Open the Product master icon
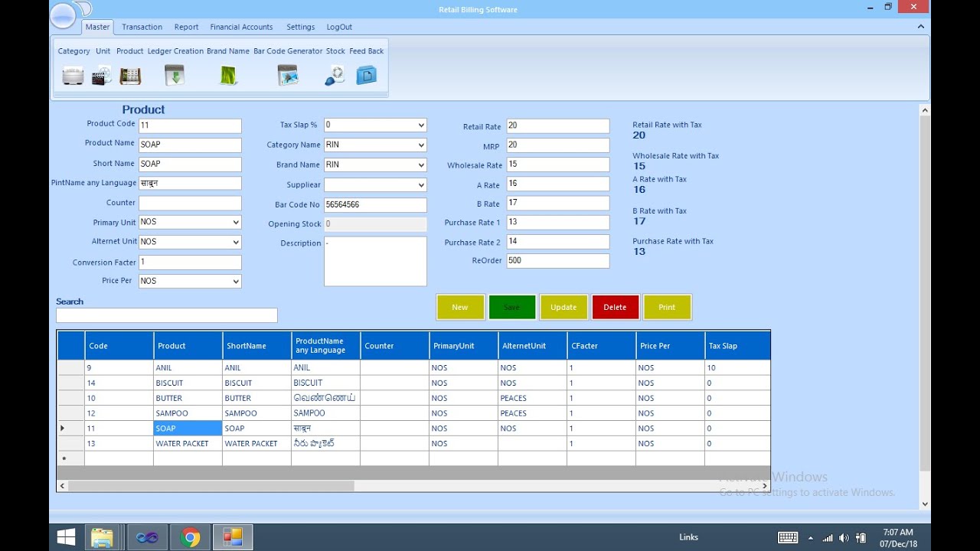This screenshot has width=980, height=551. point(130,76)
